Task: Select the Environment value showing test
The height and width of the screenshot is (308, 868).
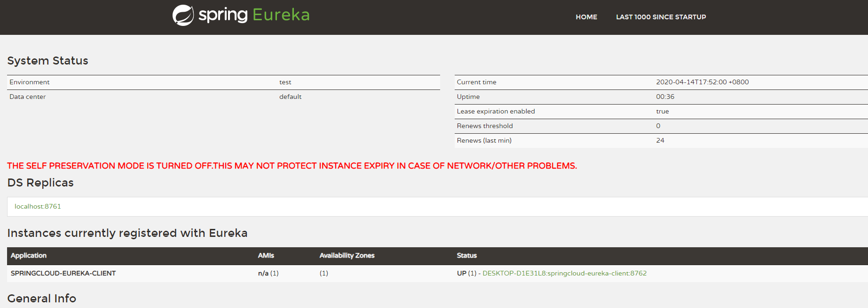Action: [x=285, y=82]
